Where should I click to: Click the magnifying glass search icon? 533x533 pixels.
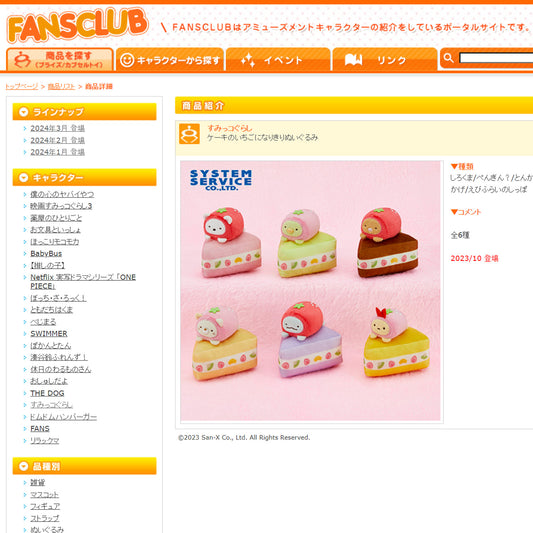tap(449, 58)
